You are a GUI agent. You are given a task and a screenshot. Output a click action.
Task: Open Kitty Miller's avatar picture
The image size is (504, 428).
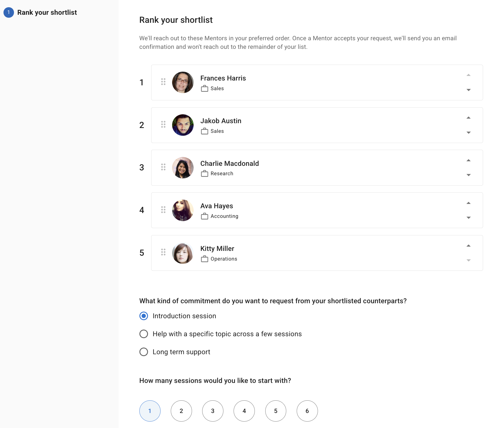tap(183, 253)
